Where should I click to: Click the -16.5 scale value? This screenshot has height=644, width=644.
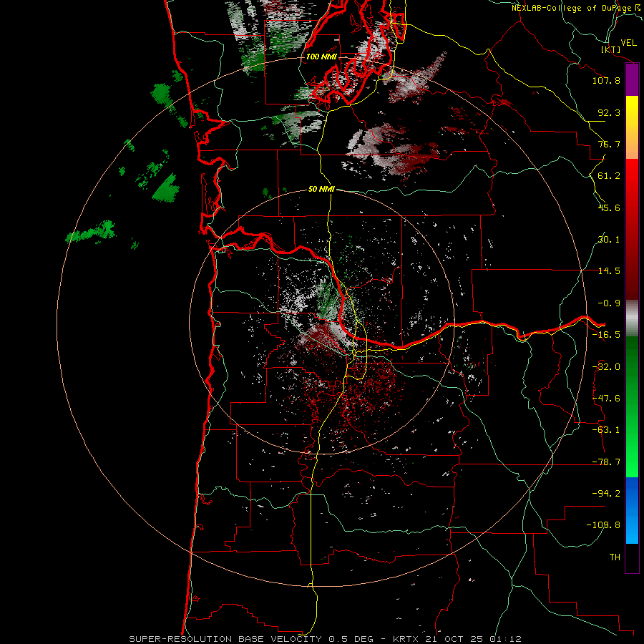(606, 335)
